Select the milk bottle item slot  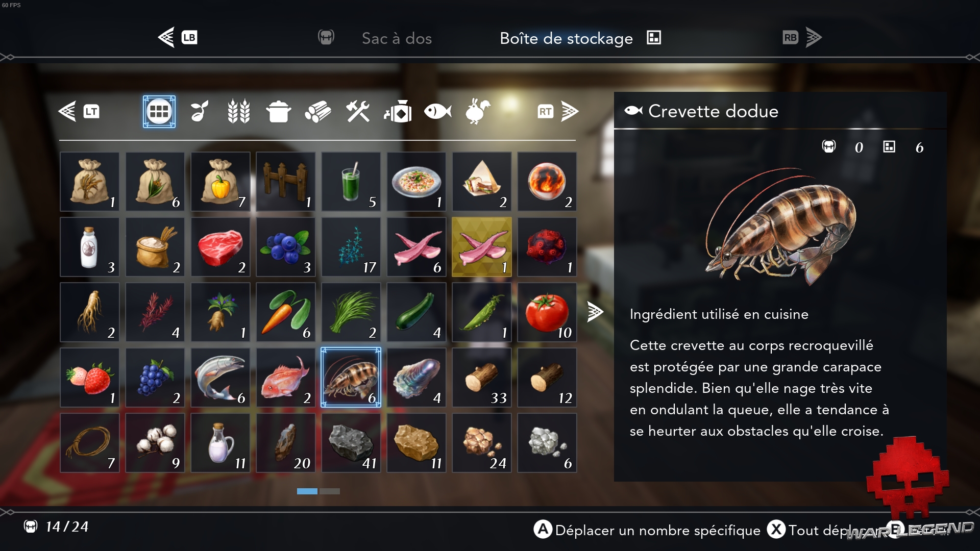90,247
